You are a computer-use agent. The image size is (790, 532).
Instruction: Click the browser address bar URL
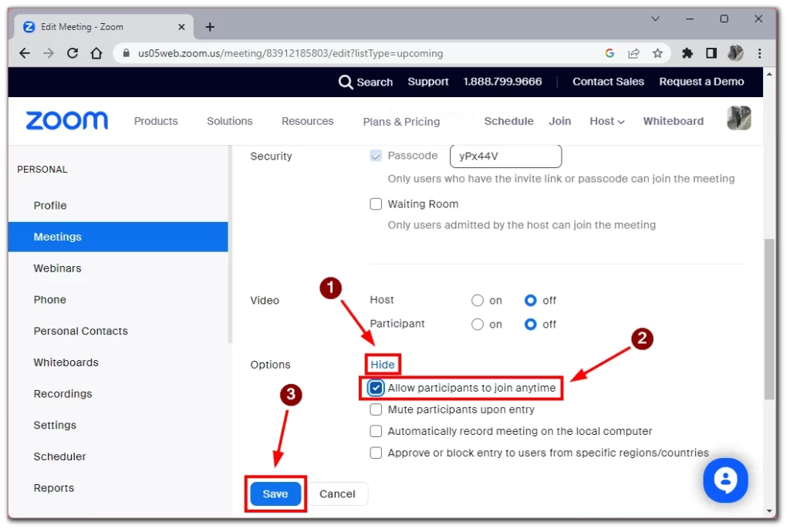point(291,53)
